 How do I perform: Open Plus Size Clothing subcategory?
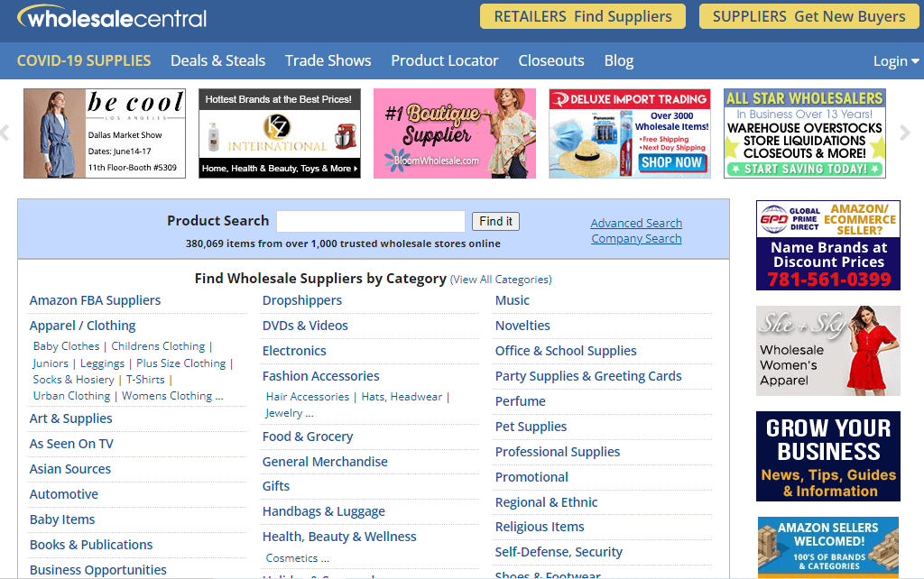click(180, 363)
